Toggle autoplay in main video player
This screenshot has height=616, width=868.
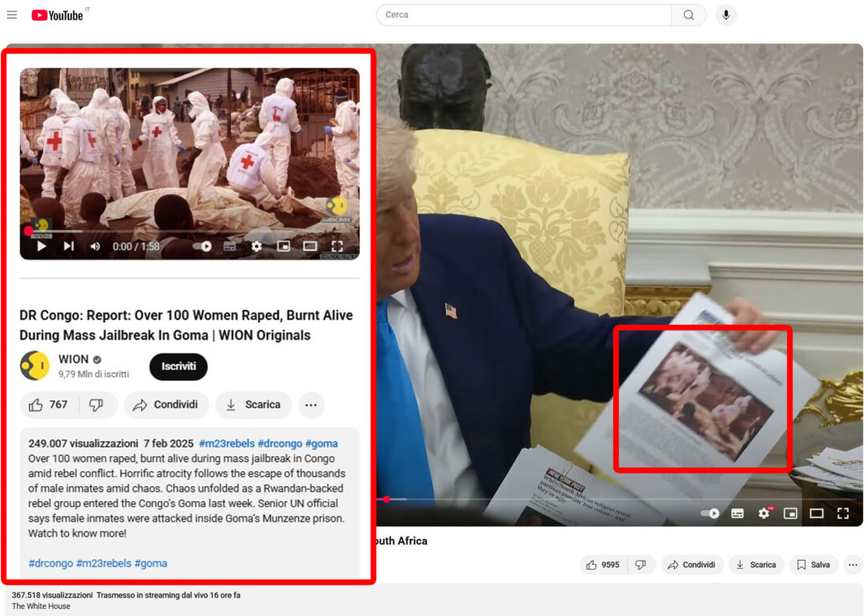pos(710,513)
